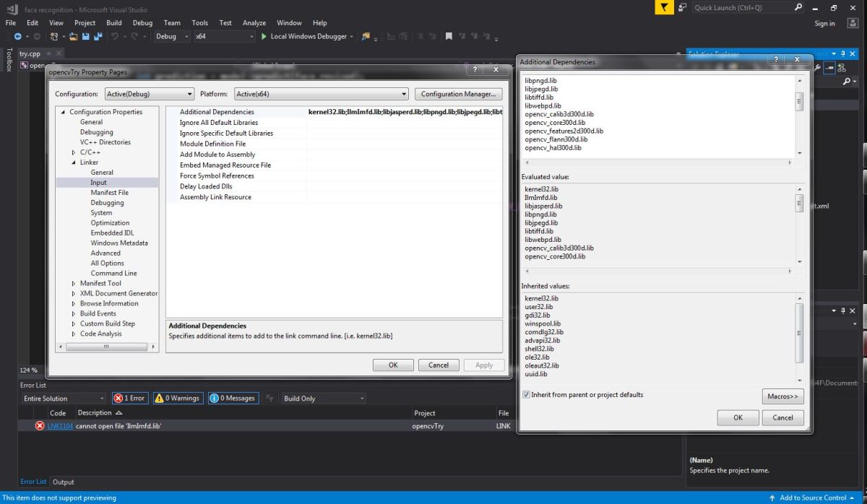
Task: Select the Delay Loaded Dlls property
Action: click(206, 186)
